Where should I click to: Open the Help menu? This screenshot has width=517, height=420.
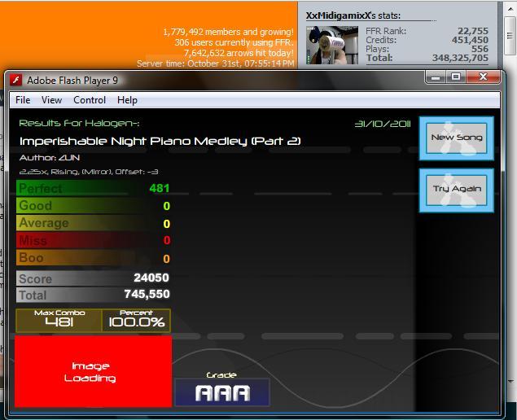(x=127, y=100)
